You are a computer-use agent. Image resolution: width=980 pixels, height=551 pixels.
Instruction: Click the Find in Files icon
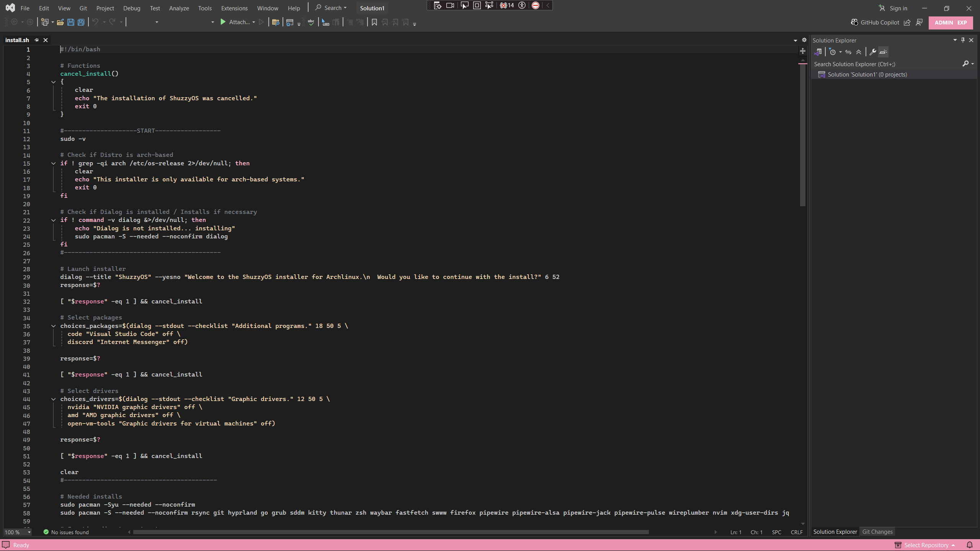tap(276, 22)
